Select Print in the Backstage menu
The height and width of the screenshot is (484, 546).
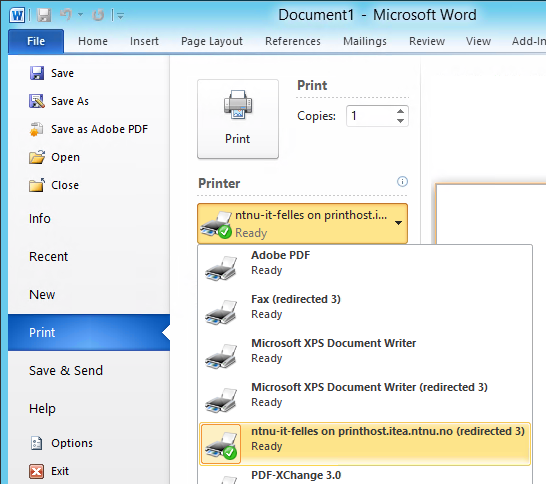pos(89,333)
